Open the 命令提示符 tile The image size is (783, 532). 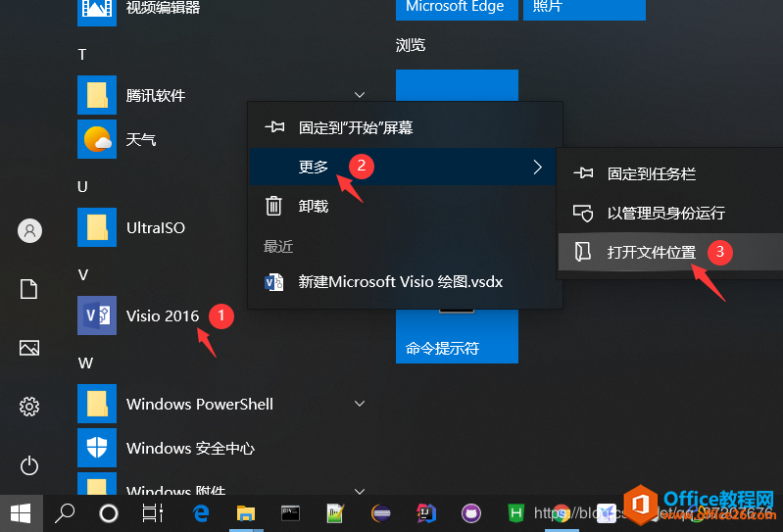[x=457, y=336]
